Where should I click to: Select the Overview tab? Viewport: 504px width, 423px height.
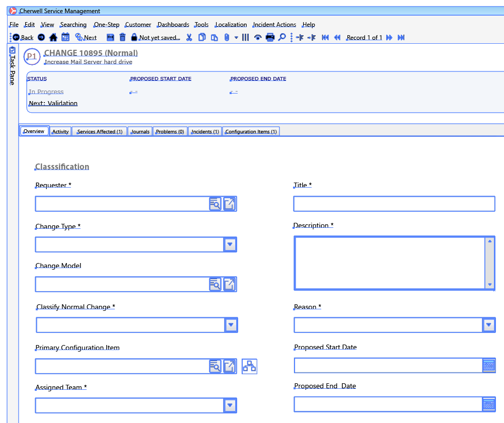tap(34, 131)
